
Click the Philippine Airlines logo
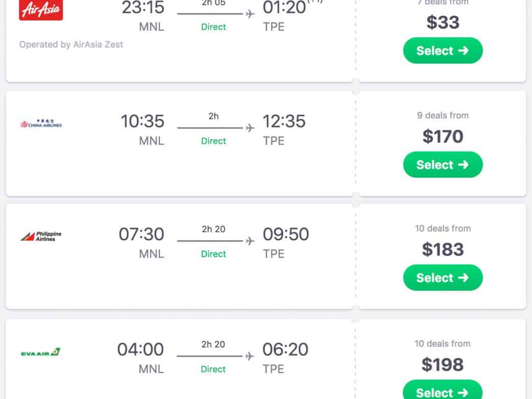point(41,236)
